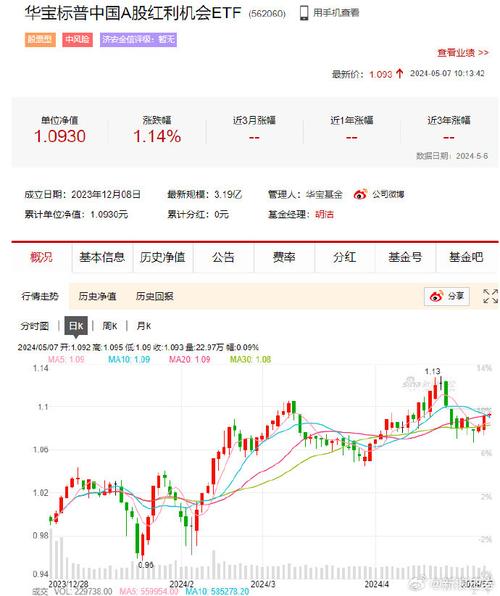Screen dimensions: 500x596
Task: Switch to 基金吧 tab
Action: 466,257
